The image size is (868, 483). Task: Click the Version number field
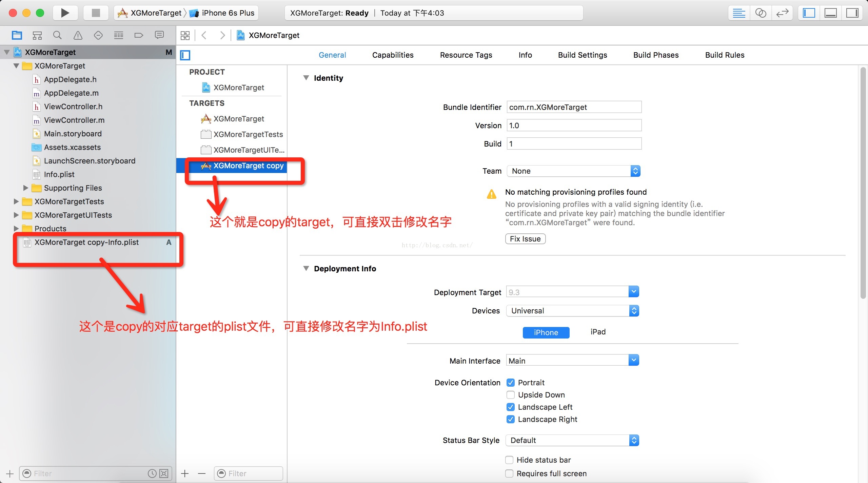[x=574, y=125]
